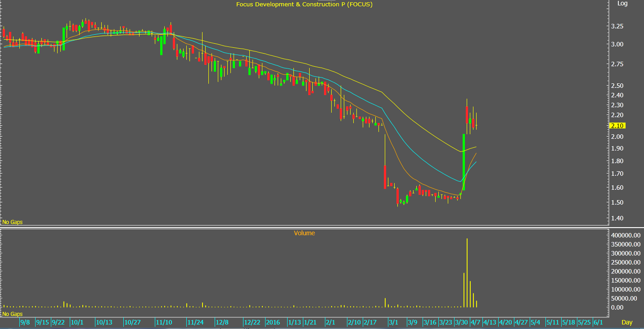Click the chart title Focus Development & Construction P (FOCUS)
Image resolution: width=644 pixels, height=329 pixels.
pos(304,4)
